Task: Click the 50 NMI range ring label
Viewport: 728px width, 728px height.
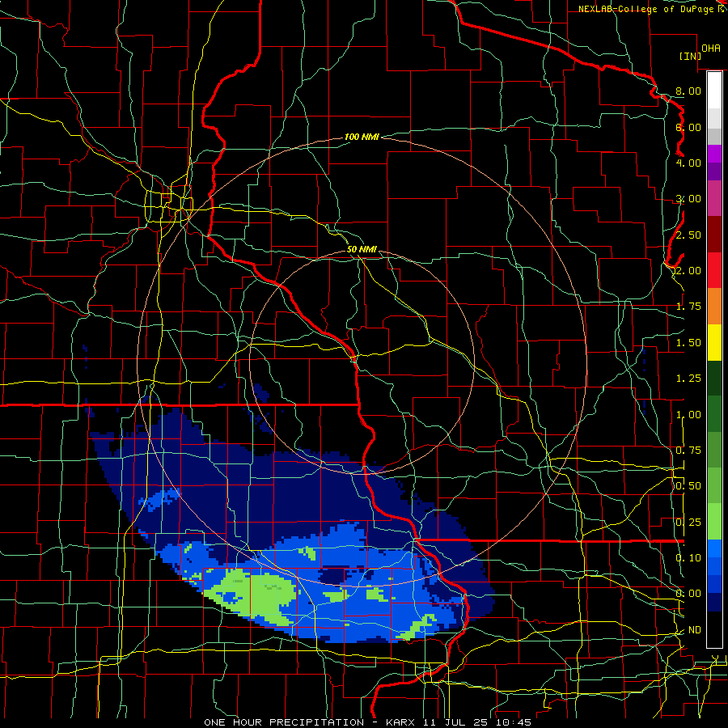Action: [x=362, y=249]
